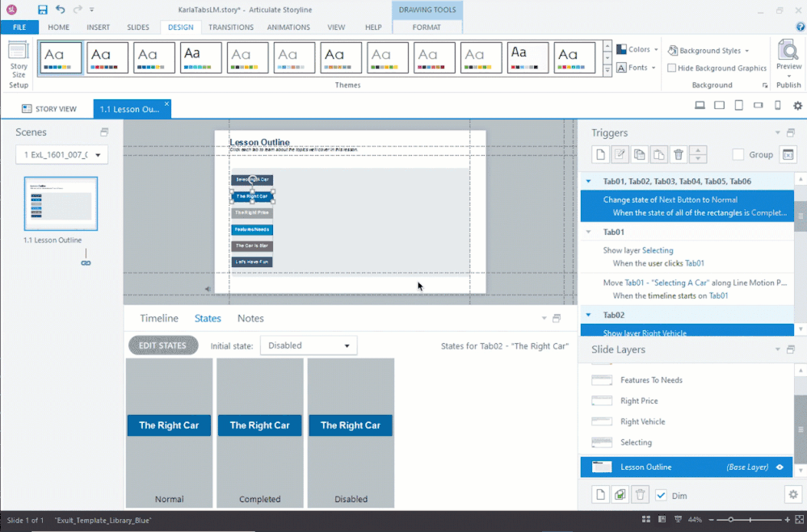The width and height of the screenshot is (807, 532).
Task: Collapse the Tab01 trigger group
Action: click(588, 232)
